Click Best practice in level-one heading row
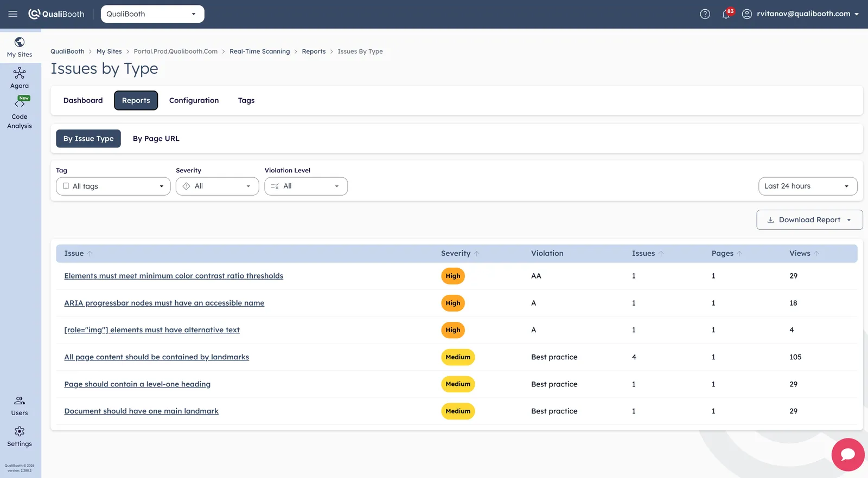868x478 pixels. (554, 384)
